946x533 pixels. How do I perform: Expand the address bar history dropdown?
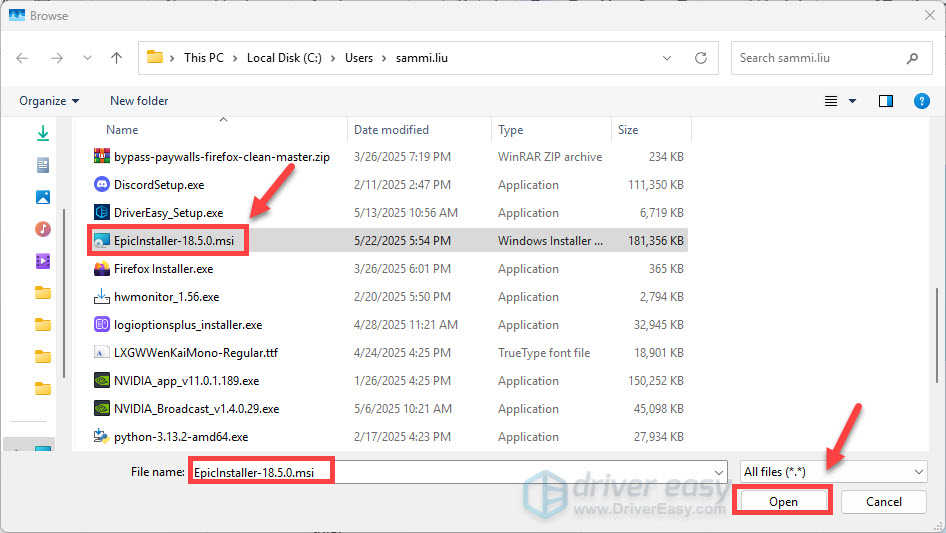(x=667, y=58)
